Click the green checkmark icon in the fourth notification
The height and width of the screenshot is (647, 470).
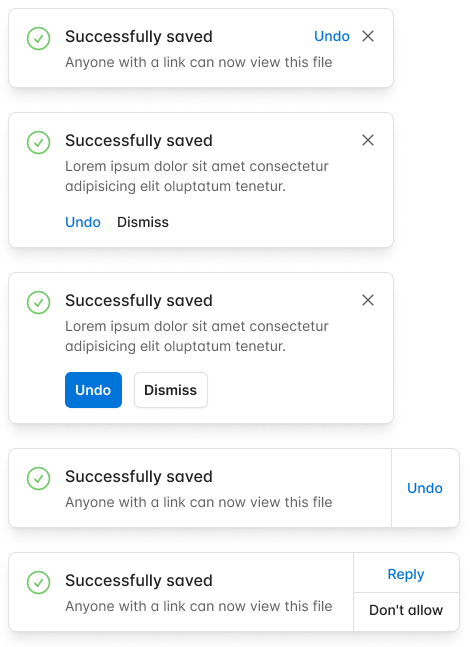tap(38, 478)
